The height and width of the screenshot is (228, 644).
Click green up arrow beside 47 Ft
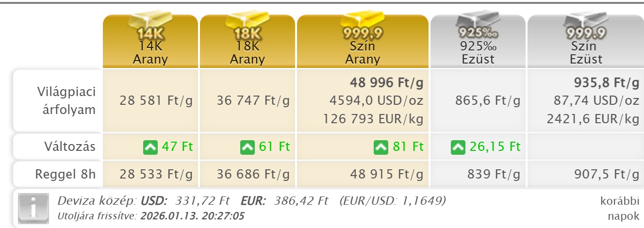tap(150, 147)
